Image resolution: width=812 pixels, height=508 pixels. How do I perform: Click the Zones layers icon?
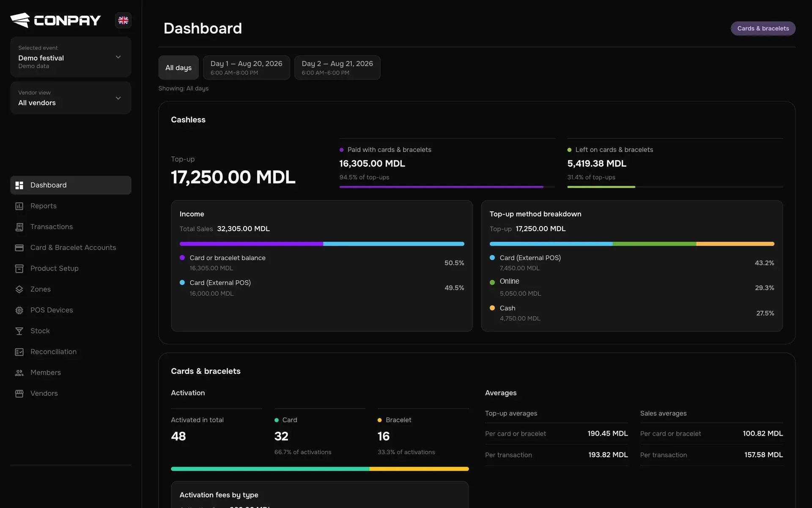point(19,289)
